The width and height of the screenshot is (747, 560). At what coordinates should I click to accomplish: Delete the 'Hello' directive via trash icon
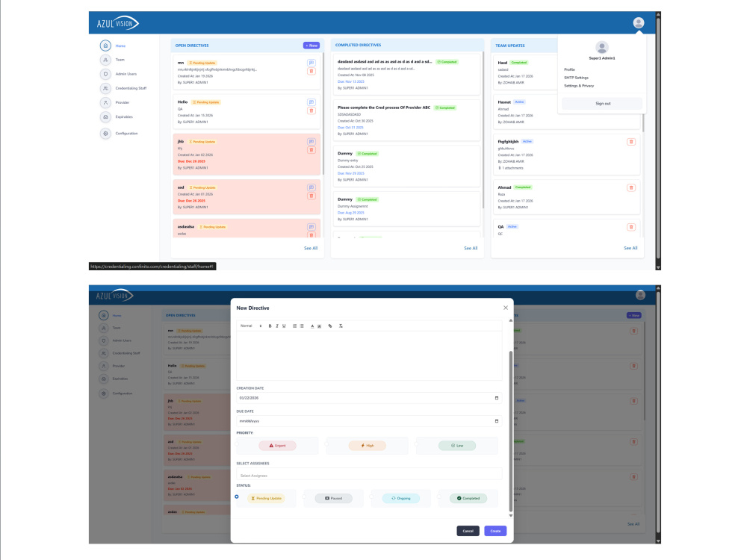tap(311, 111)
